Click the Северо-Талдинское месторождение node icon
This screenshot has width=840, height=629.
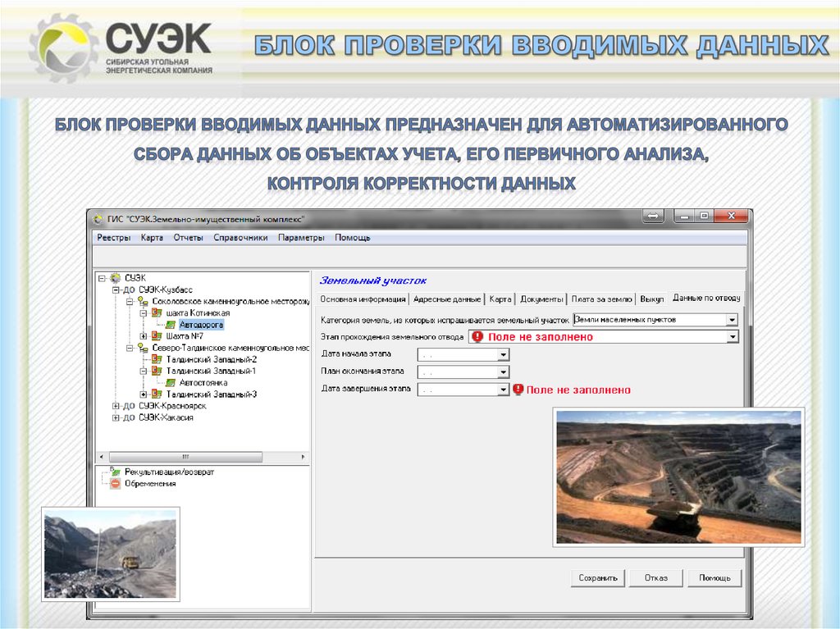click(143, 349)
